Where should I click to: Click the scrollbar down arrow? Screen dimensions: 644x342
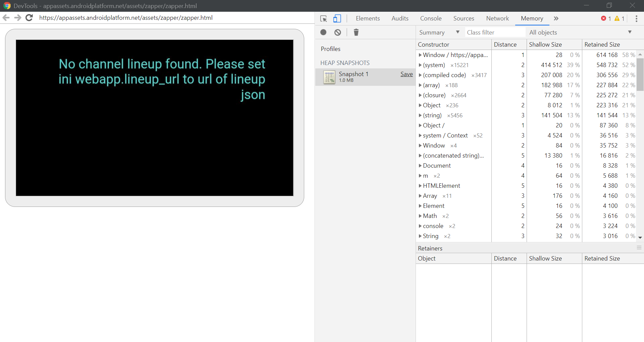click(x=640, y=237)
